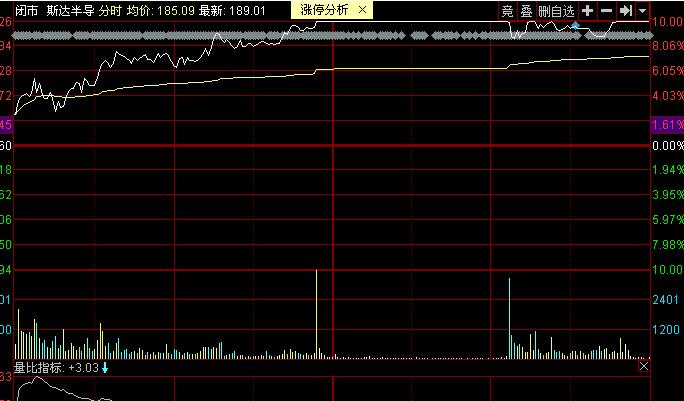Click the 0.00% axis label
Screen dimensions: 684x401
pyautogui.click(x=668, y=145)
